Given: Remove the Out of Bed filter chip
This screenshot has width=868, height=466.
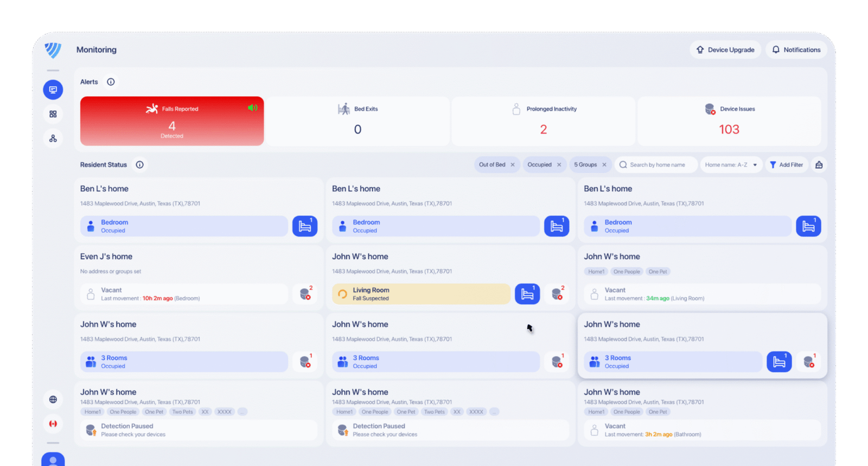Looking at the screenshot, I should (513, 165).
